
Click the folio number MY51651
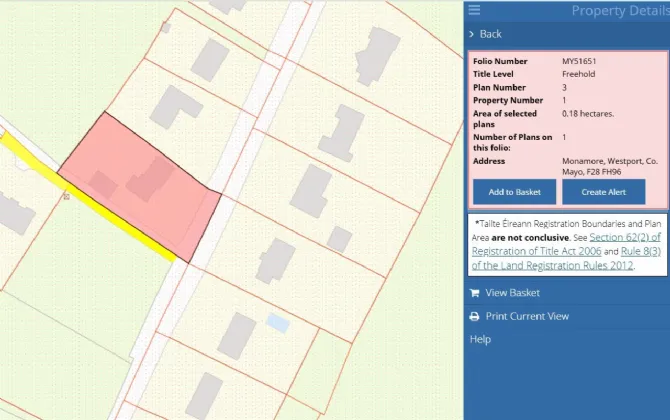(x=580, y=61)
